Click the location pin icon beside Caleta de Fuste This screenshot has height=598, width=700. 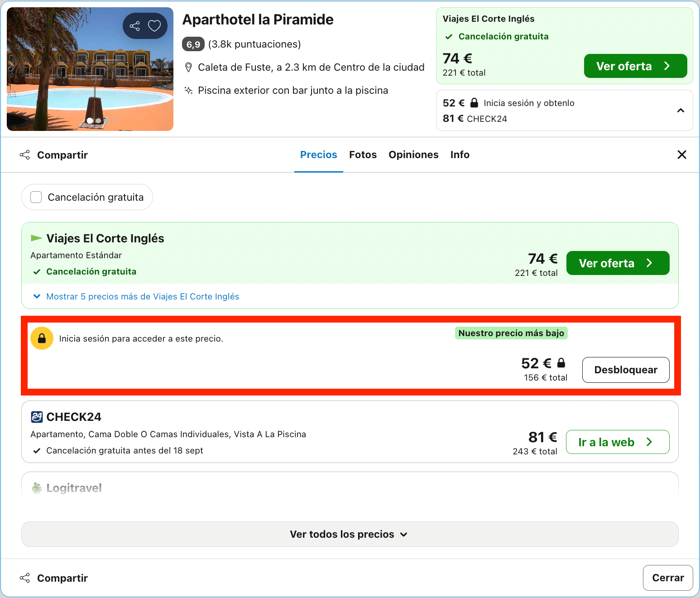coord(188,68)
